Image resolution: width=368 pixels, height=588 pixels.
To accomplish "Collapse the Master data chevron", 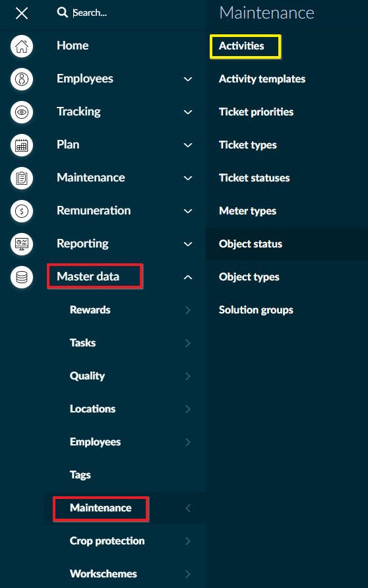I will point(188,277).
